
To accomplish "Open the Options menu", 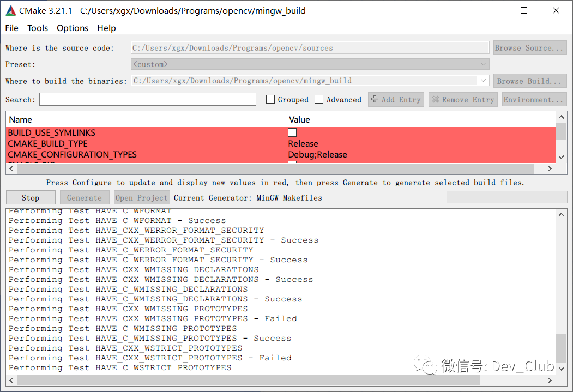I will (x=73, y=28).
